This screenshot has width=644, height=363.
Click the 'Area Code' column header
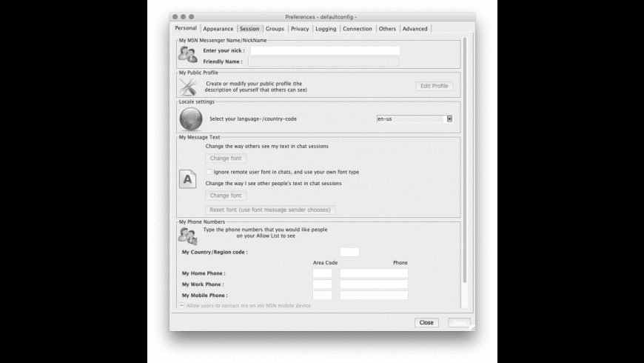pos(325,263)
